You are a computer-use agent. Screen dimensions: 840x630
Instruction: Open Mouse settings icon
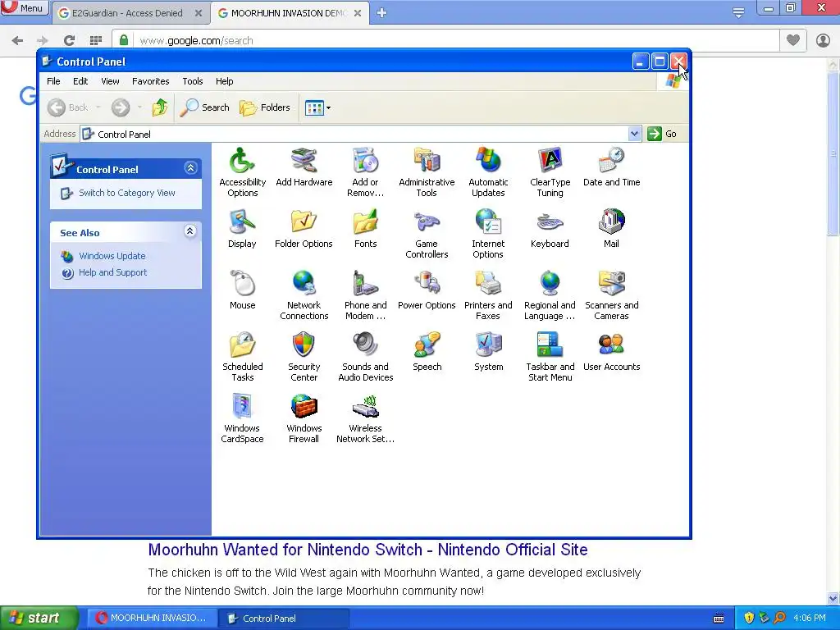tap(242, 290)
